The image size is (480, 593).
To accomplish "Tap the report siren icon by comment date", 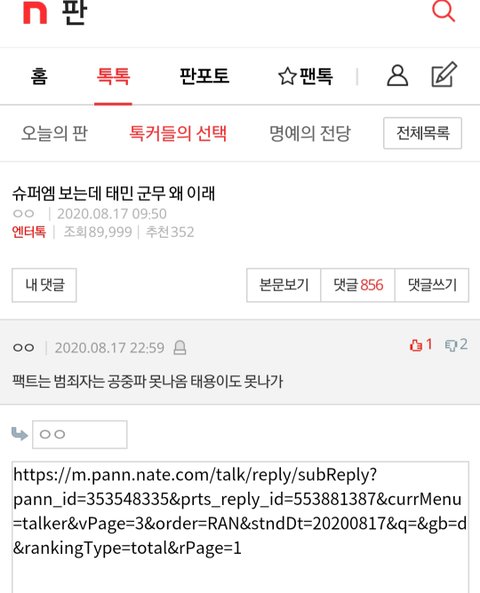I will coord(180,348).
